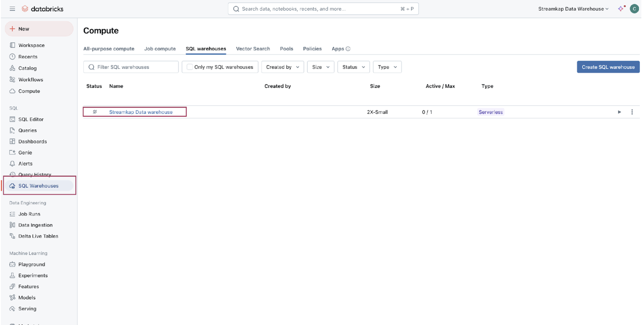This screenshot has height=325, width=644.
Task: Open Query History in the sidebar
Action: (35, 174)
